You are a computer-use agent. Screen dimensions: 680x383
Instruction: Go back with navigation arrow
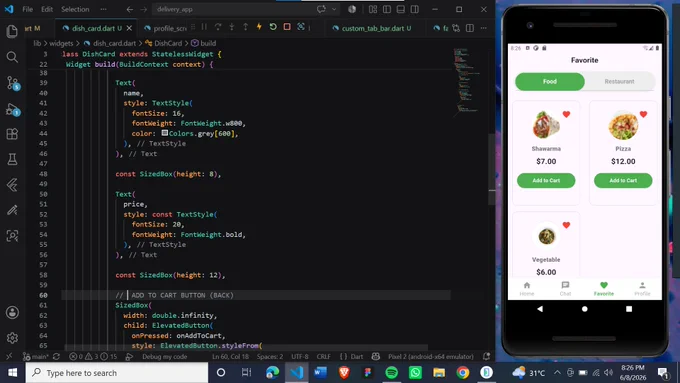pyautogui.click(x=130, y=9)
